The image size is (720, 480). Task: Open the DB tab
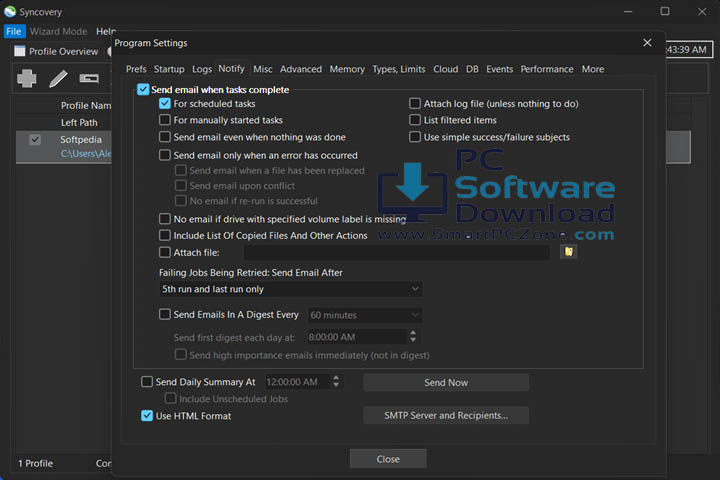[472, 69]
